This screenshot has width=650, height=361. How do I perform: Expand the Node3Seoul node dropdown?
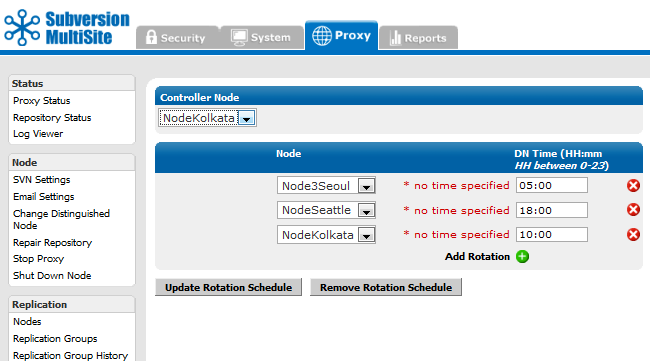(326, 186)
